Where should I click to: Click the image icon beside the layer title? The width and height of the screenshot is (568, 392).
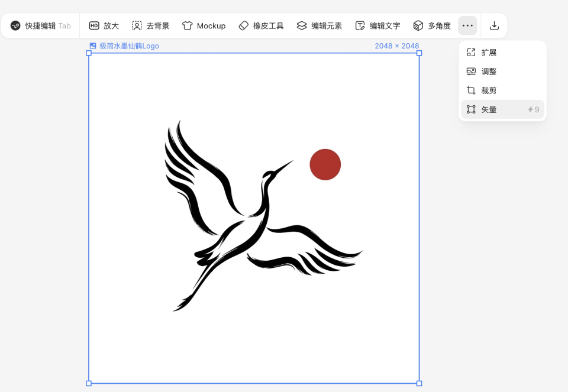[93, 46]
